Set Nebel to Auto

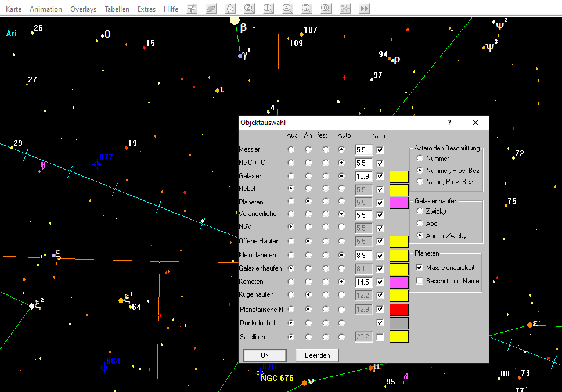click(341, 188)
